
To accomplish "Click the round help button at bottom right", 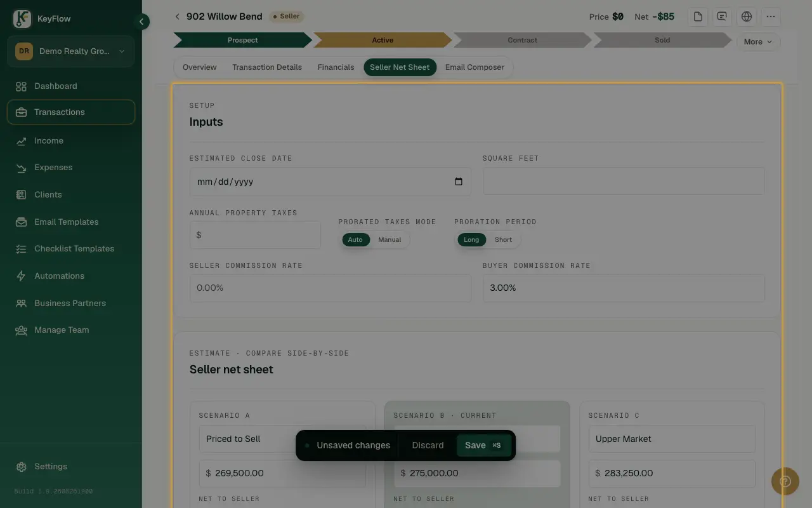I will 785,482.
